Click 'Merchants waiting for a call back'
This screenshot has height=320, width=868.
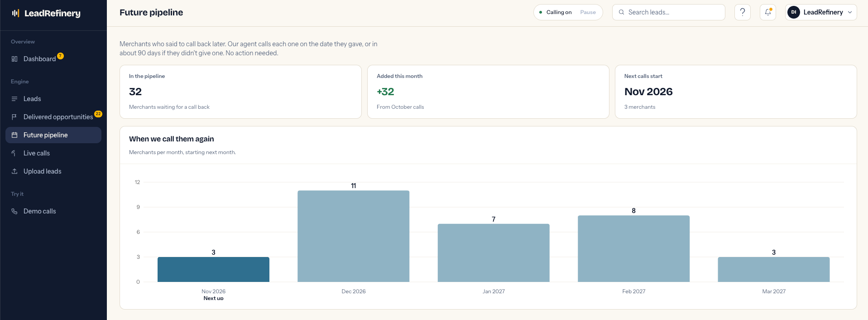(169, 107)
